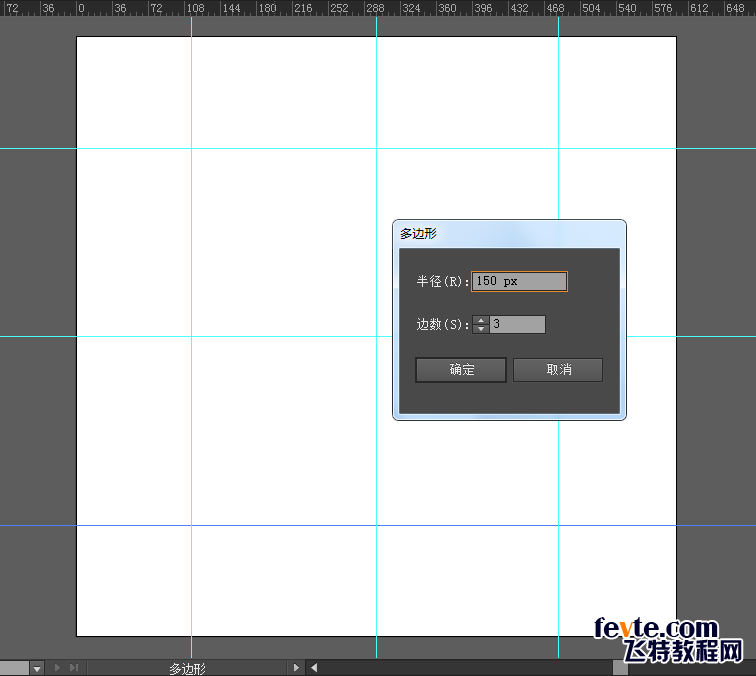Click horizontal scrollbar left arrow
This screenshot has height=676, width=756.
(314, 668)
